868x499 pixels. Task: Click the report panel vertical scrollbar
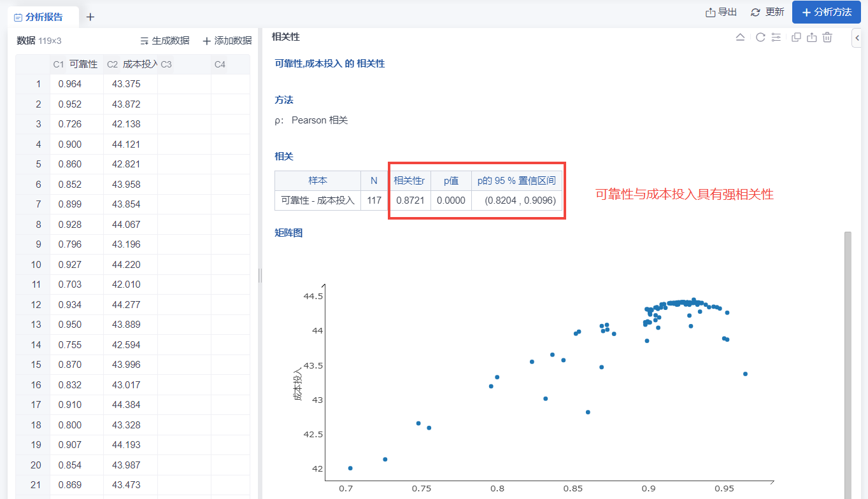848,363
